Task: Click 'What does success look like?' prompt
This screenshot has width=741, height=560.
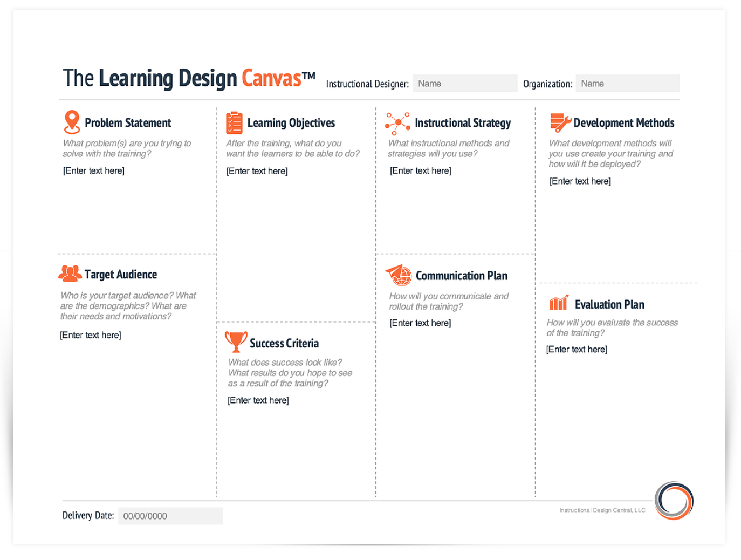Action: pos(290,373)
